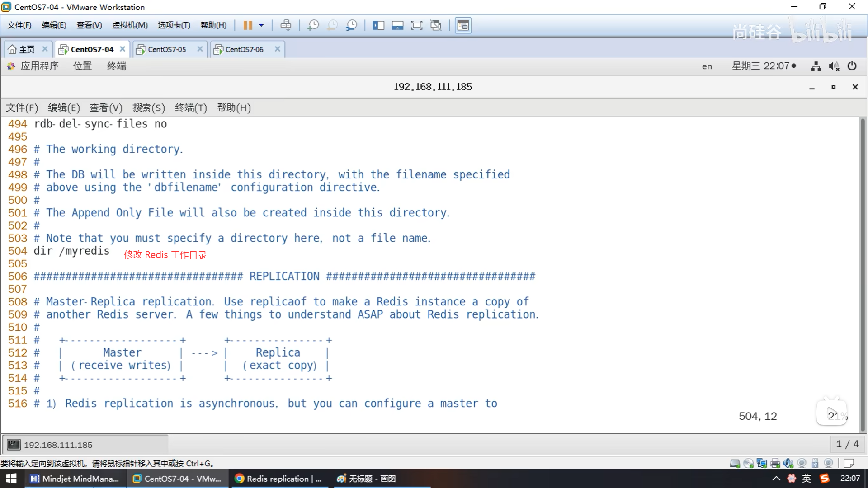
Task: Open the snapshot manager wrench icon
Action: pos(351,25)
